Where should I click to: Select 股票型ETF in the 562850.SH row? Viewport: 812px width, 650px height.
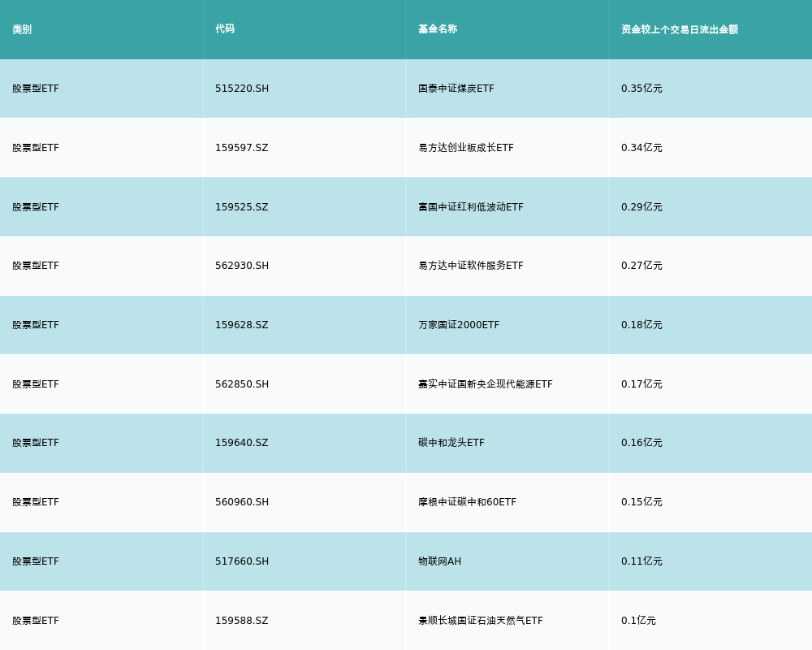[x=36, y=384]
